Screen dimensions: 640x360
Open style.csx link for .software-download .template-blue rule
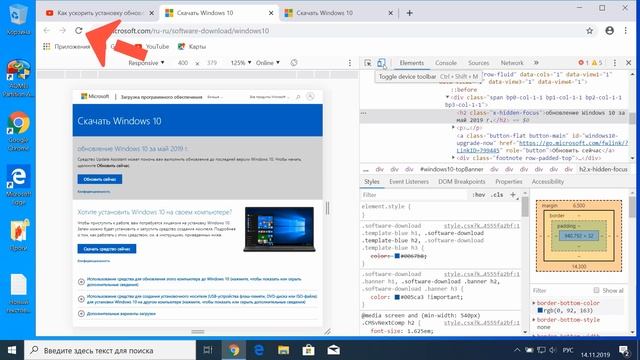coord(482,226)
